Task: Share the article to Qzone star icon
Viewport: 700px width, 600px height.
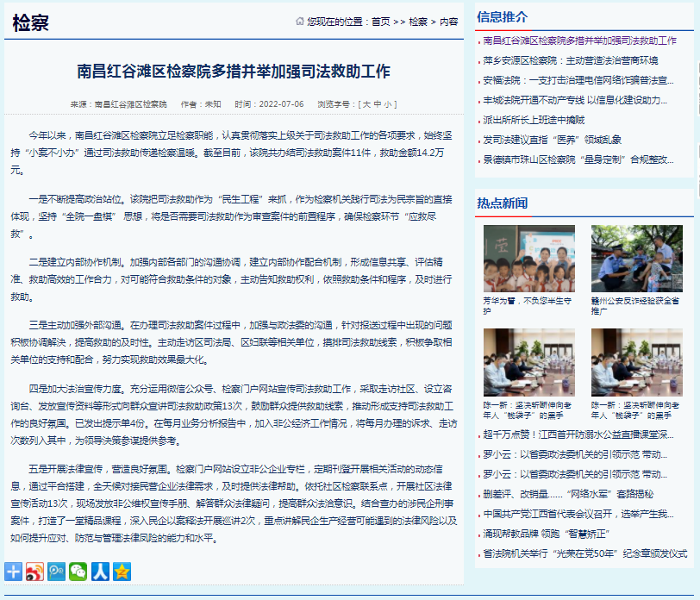Action: click(x=122, y=572)
